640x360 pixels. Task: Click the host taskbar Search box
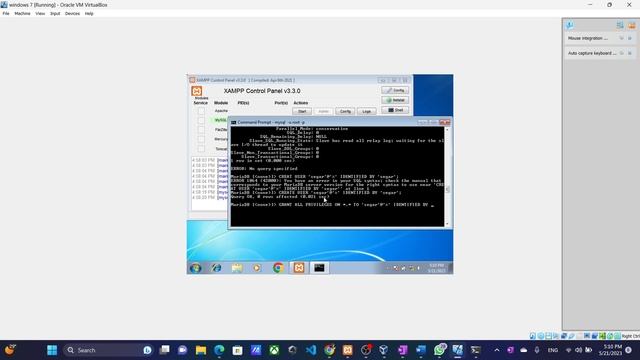coord(107,350)
